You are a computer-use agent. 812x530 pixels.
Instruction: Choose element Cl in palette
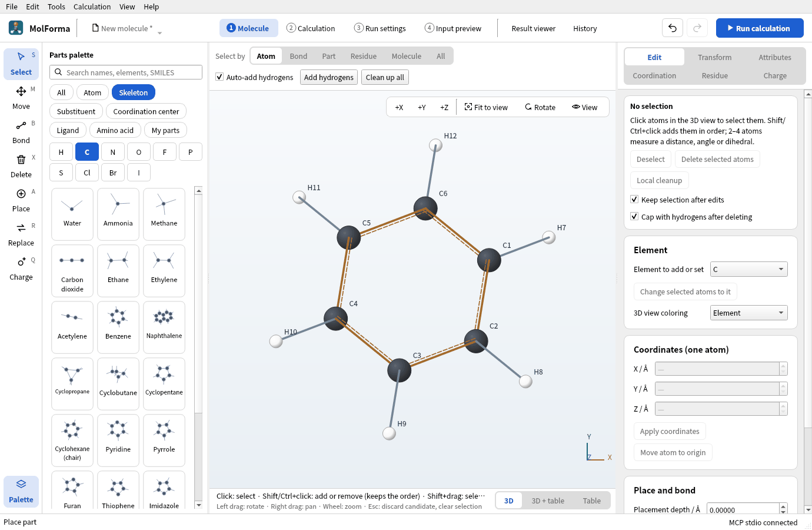87,173
